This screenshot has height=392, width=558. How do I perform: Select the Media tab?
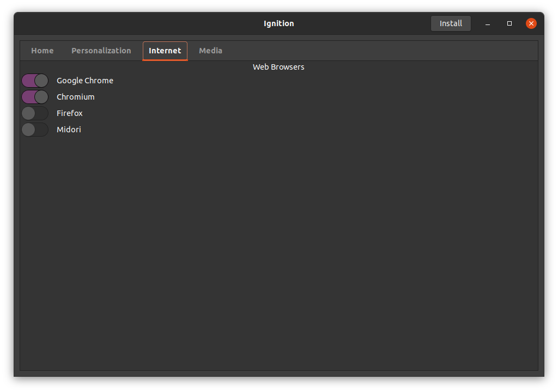click(x=210, y=50)
